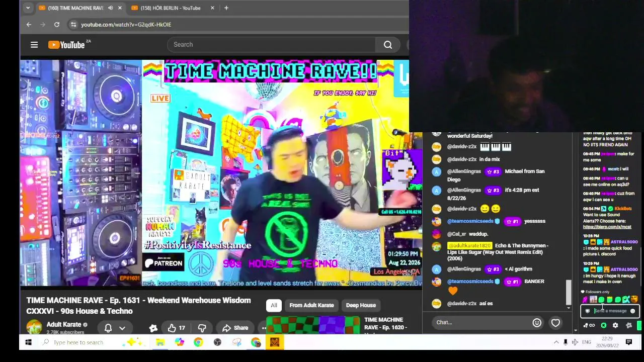Open the taskbar clock showing 22:29
644x362 pixels.
pos(607,342)
